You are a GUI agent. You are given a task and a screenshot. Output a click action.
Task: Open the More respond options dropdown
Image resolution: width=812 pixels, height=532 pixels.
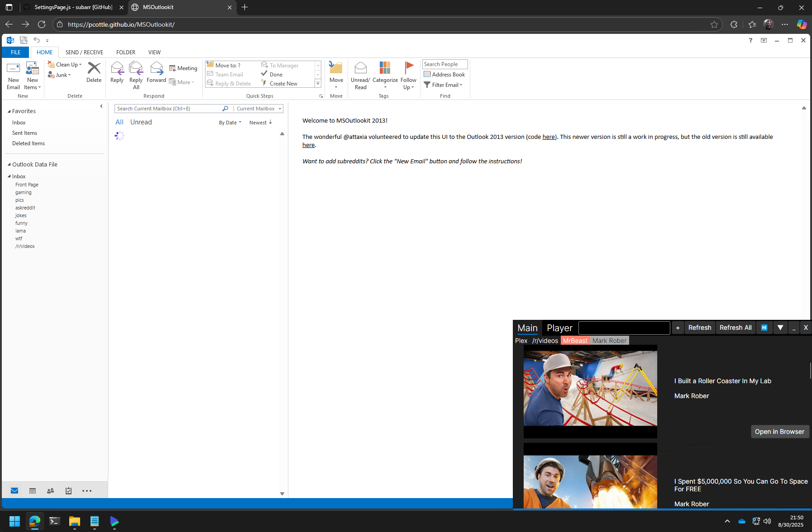tap(182, 82)
